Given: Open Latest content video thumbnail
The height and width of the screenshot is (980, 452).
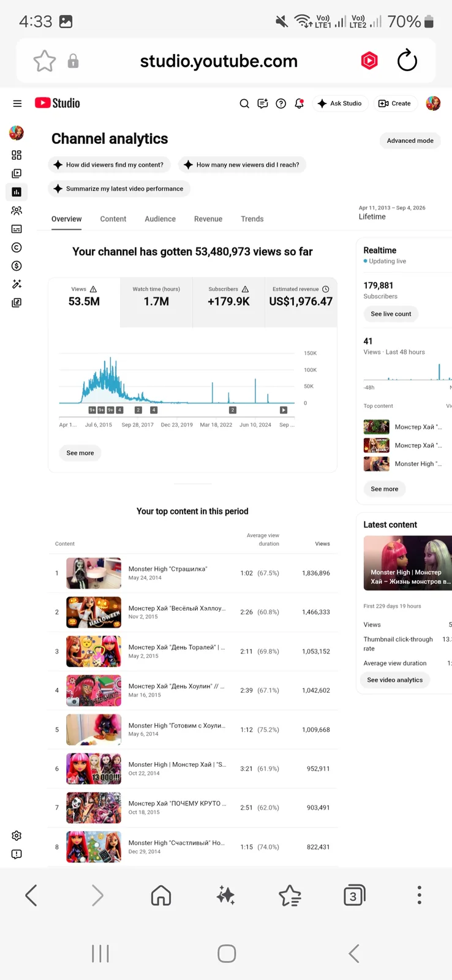Looking at the screenshot, I should (408, 563).
